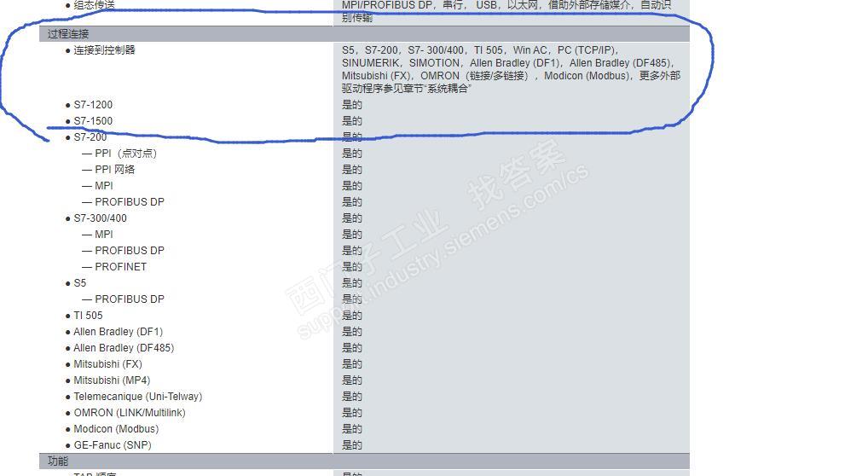Image resolution: width=868 pixels, height=476 pixels.
Task: Select the Mitsubishi (FX) row
Action: 108,364
